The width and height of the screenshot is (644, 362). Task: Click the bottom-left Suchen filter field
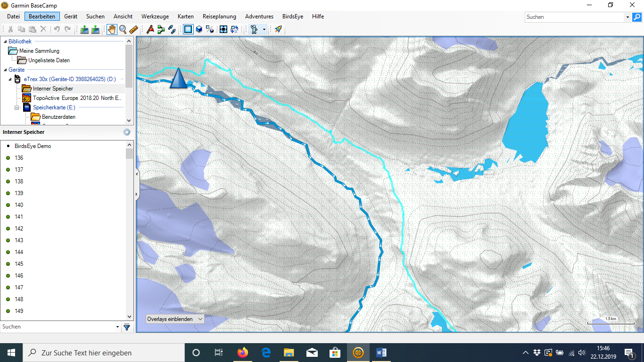pos(58,327)
